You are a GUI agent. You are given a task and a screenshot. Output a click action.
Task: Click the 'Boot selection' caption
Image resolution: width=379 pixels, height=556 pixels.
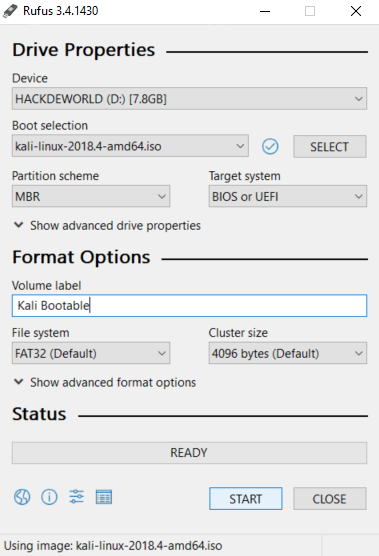tap(50, 126)
